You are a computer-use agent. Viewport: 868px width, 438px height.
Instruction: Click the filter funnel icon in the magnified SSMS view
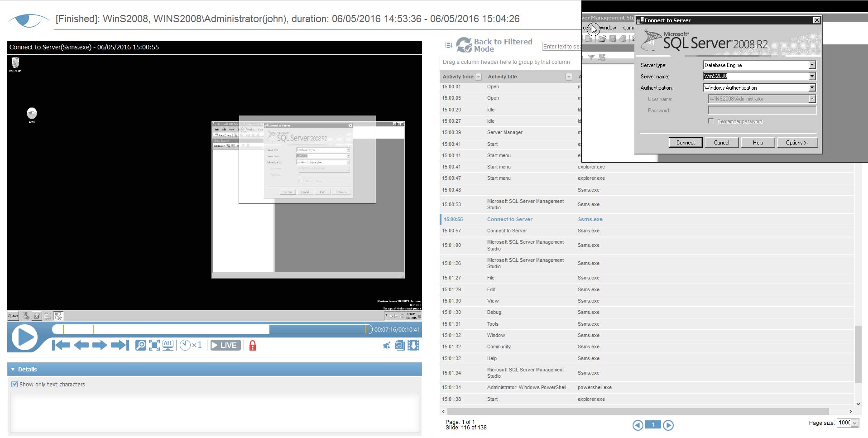591,58
